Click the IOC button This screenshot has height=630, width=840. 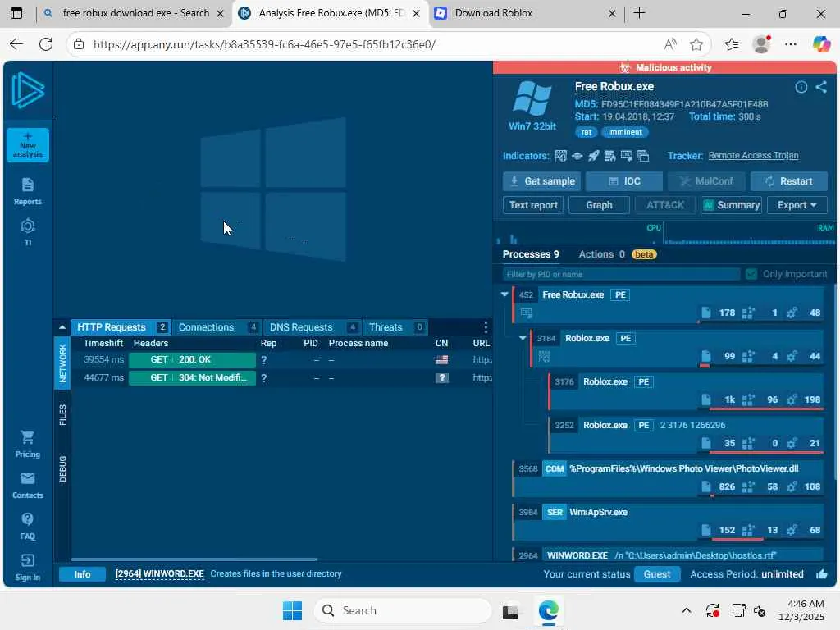tap(624, 181)
